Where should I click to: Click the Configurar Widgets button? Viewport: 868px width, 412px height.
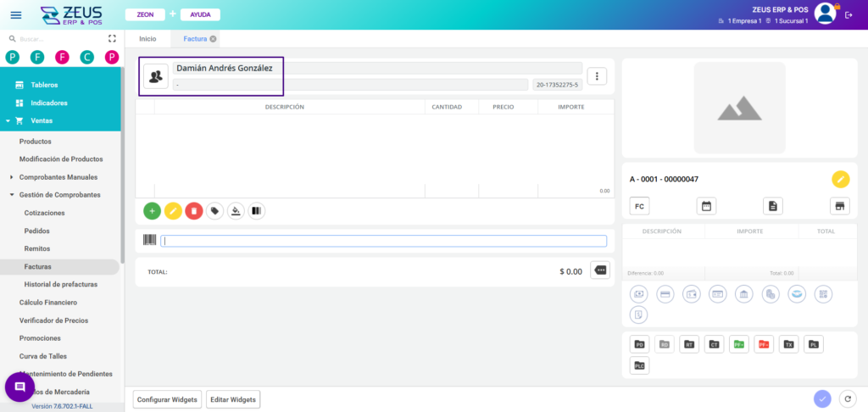coord(167,399)
